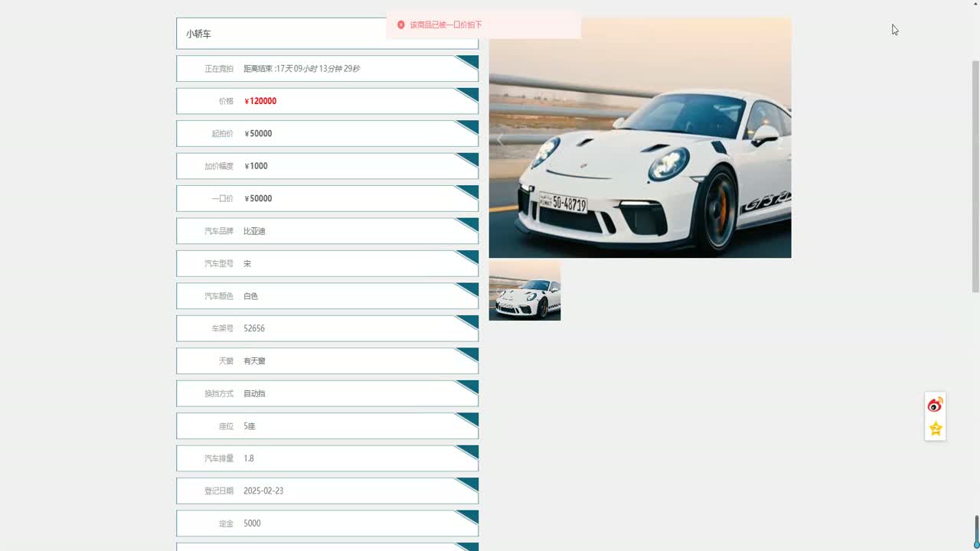The width and height of the screenshot is (980, 551).
Task: Click the Weibo share icon
Action: point(935,405)
